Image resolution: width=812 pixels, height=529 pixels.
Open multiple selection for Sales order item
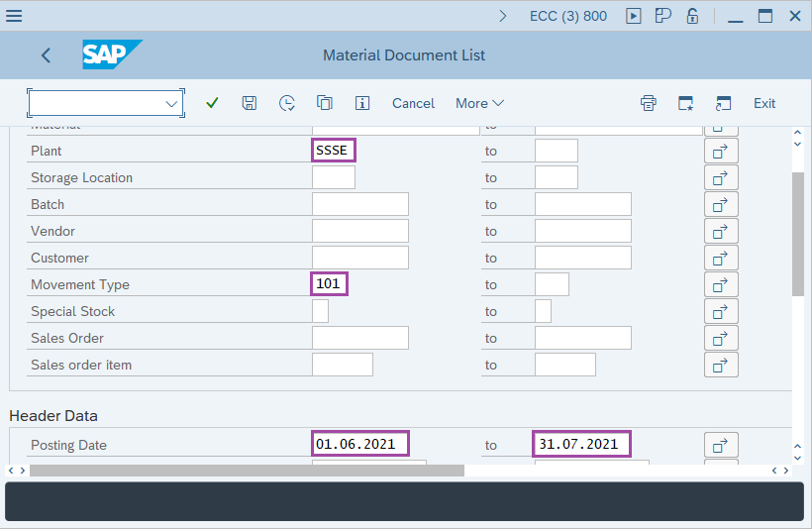pyautogui.click(x=721, y=365)
